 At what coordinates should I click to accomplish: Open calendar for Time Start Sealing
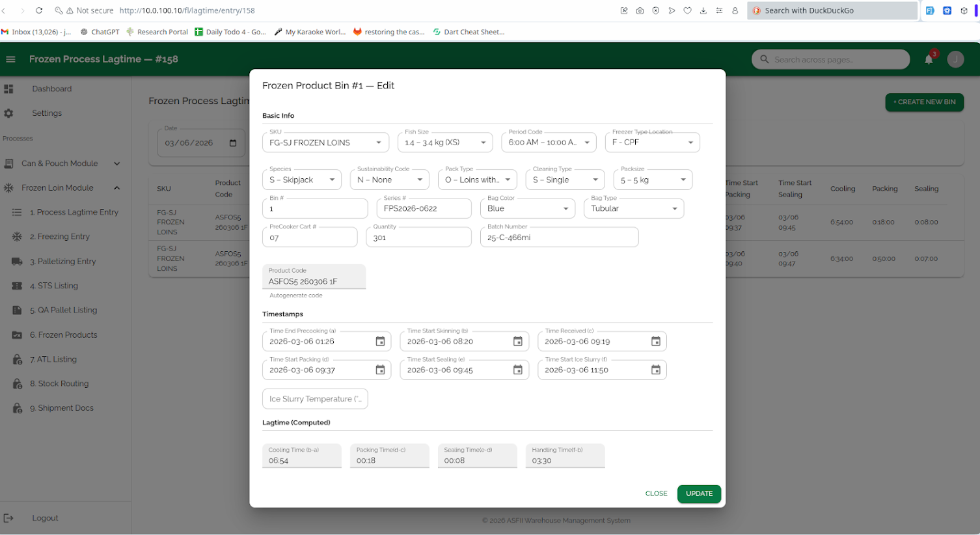coord(518,370)
